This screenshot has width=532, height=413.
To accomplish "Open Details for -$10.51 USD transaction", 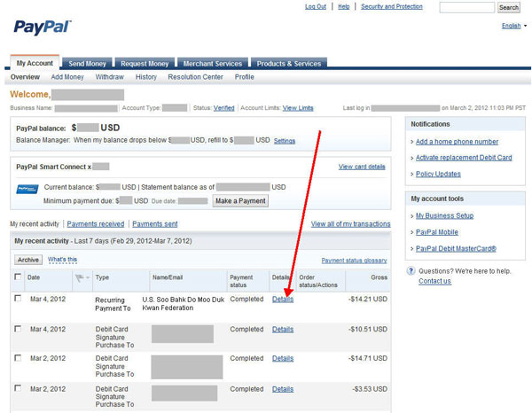I will point(283,329).
